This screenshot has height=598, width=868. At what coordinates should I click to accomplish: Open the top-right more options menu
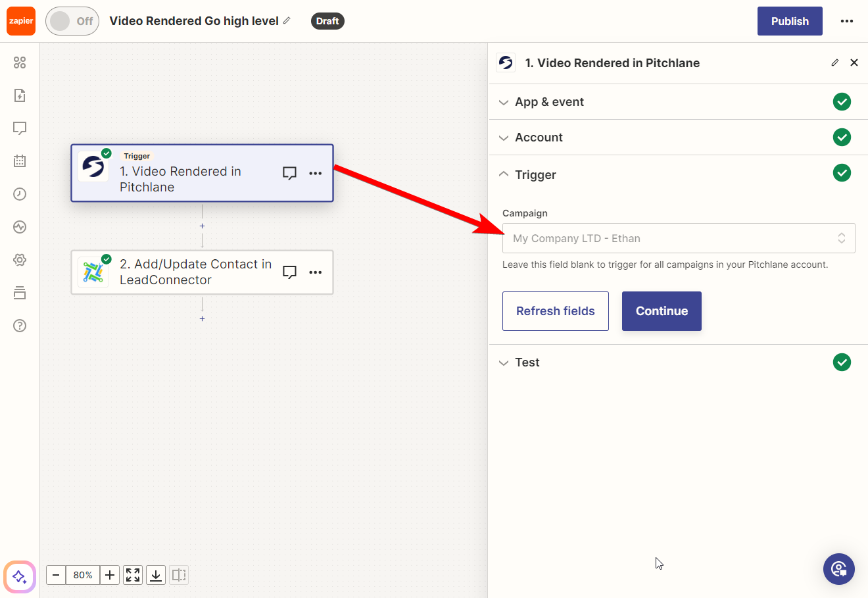(847, 21)
